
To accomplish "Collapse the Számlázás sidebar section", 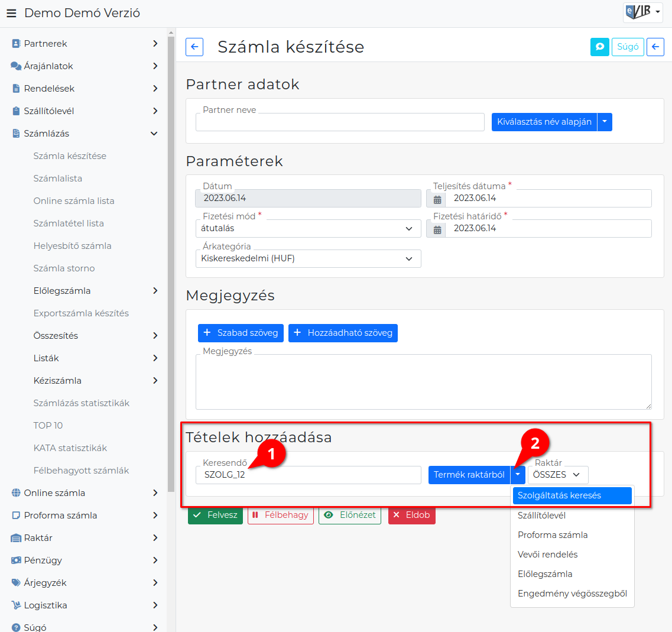I will pyautogui.click(x=154, y=134).
